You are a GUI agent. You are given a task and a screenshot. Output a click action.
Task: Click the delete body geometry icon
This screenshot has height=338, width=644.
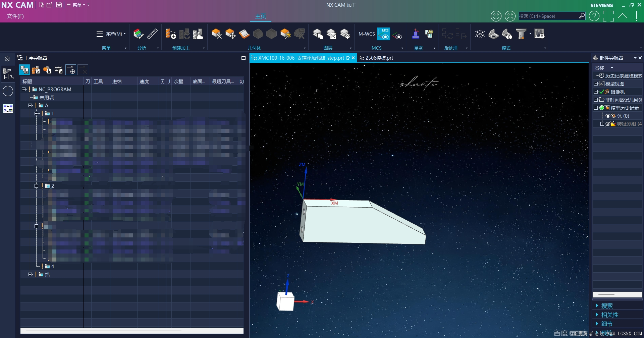click(x=217, y=34)
